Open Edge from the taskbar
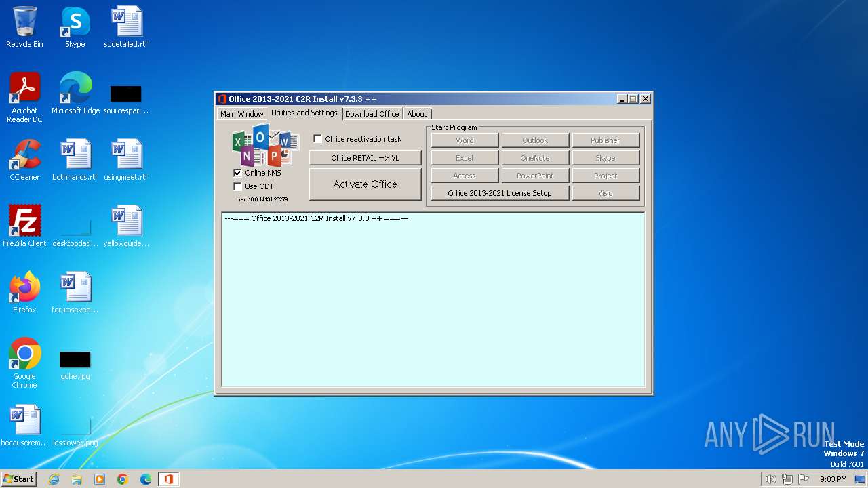Image resolution: width=868 pixels, height=488 pixels. pyautogui.click(x=146, y=479)
